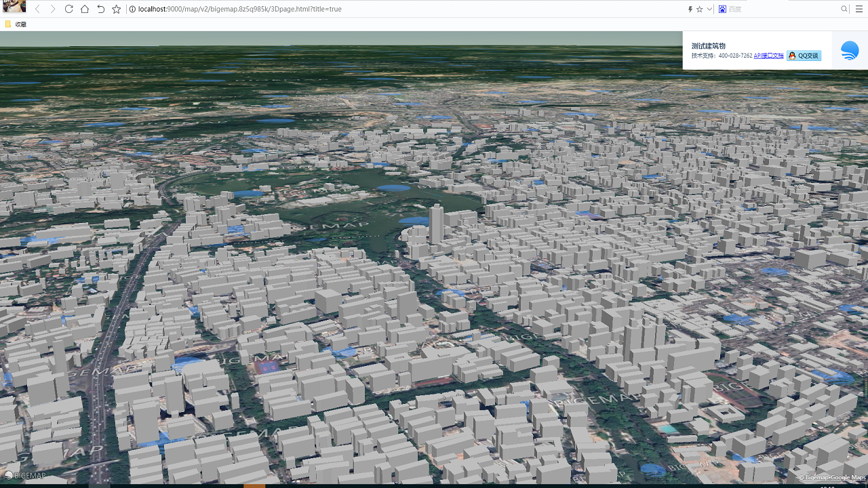
Task: Click the site info icon before localhost
Action: click(x=132, y=9)
